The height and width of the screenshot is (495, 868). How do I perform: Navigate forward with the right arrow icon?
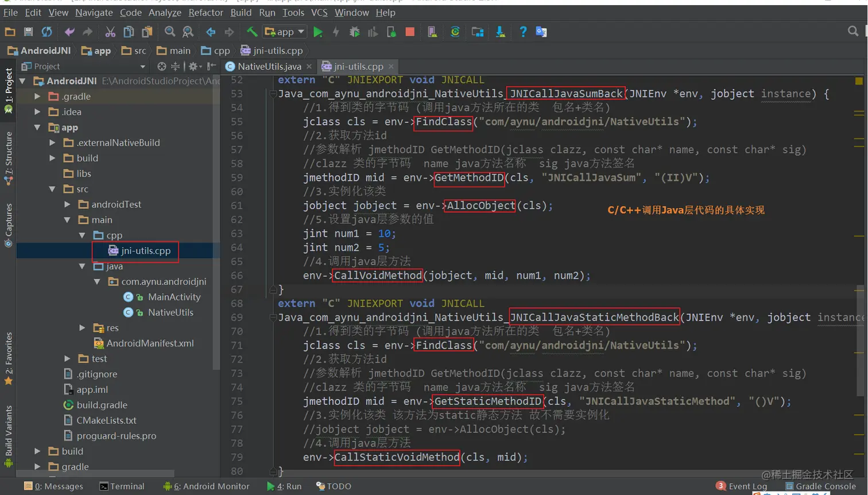click(229, 32)
